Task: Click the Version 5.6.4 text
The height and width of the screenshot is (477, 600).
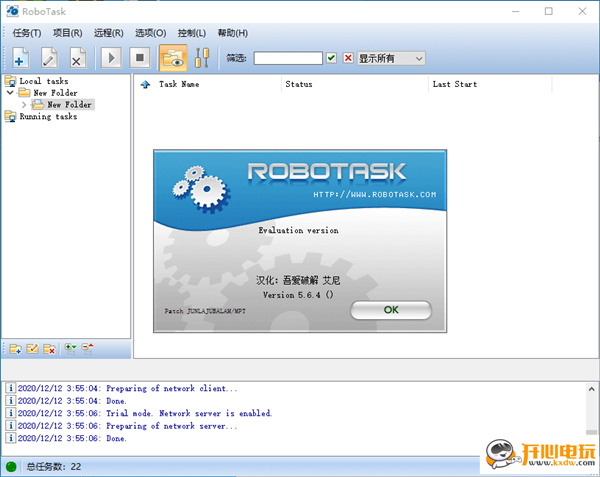Action: (298, 295)
